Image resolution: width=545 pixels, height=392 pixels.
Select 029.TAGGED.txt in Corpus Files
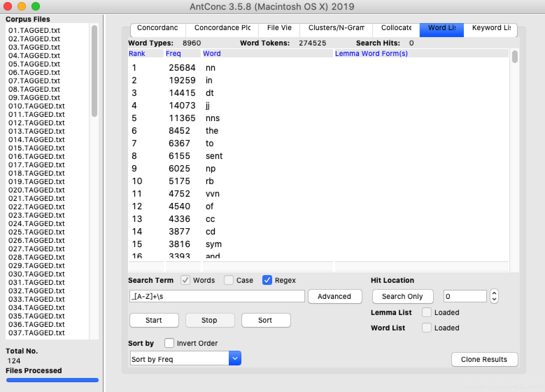(x=37, y=266)
